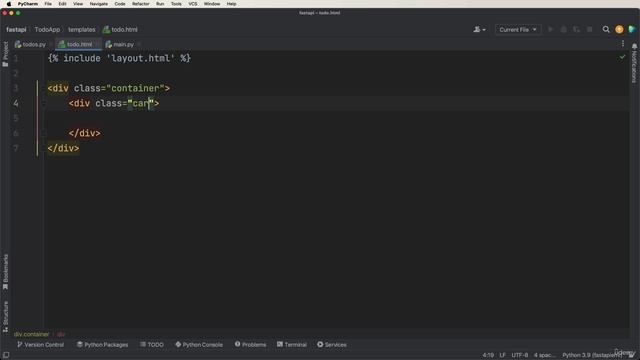Open the Edit menu

click(x=62, y=4)
